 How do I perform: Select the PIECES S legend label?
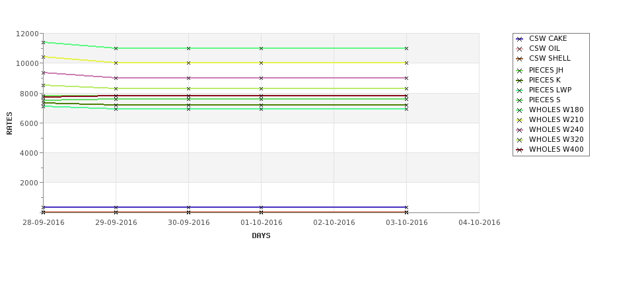[545, 100]
